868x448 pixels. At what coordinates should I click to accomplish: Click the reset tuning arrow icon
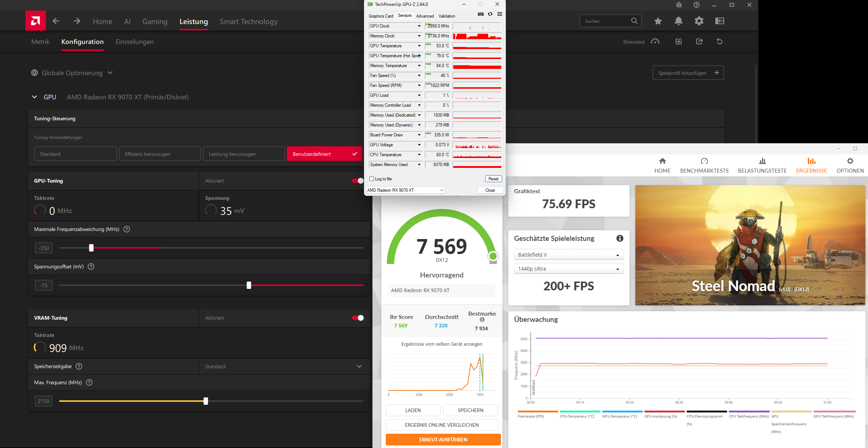(x=719, y=41)
